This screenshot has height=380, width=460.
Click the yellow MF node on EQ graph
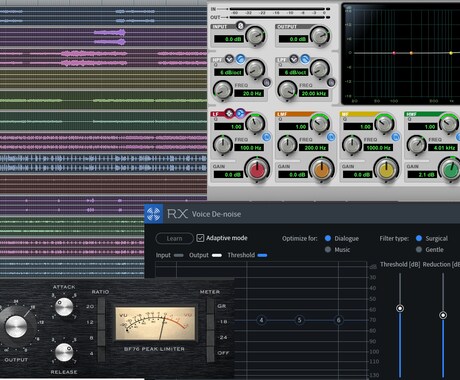(x=451, y=53)
